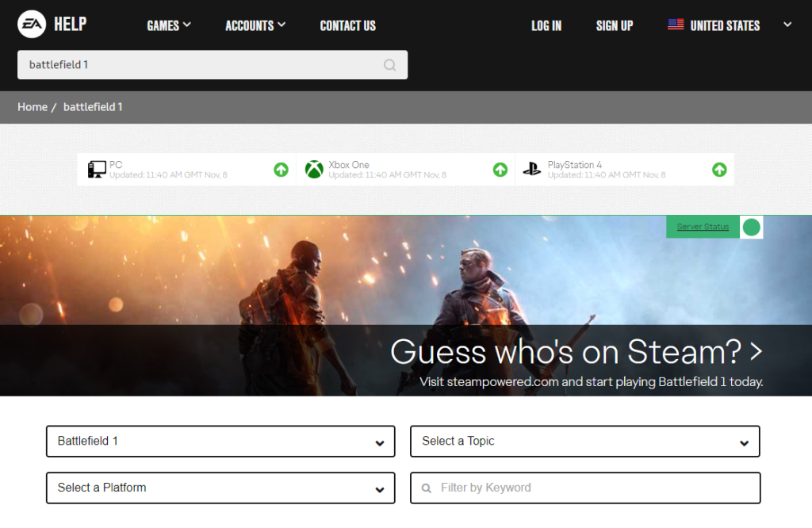Click the HELP title text
The height and width of the screenshot is (528, 812).
[x=71, y=24]
